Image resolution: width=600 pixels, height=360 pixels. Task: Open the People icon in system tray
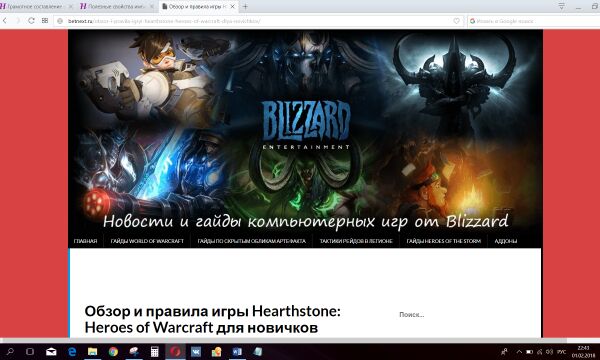(x=504, y=352)
